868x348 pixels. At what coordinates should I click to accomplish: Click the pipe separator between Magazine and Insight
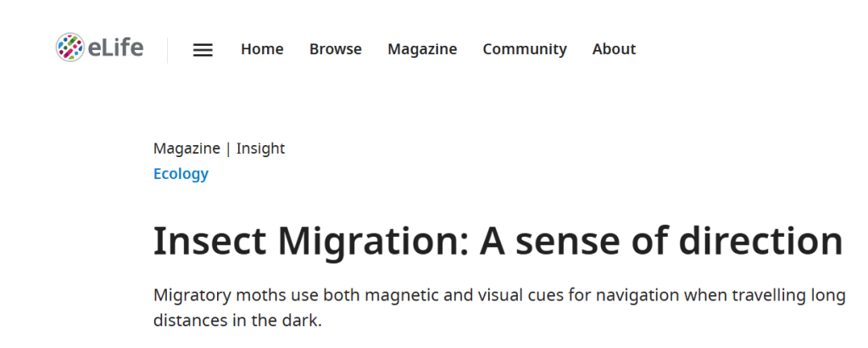(228, 149)
